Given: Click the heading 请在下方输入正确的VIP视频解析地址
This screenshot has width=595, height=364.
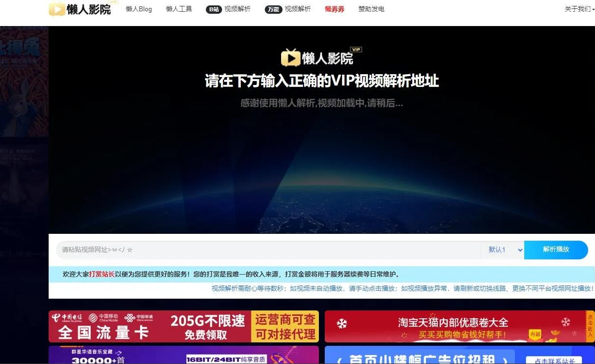Looking at the screenshot, I should pyautogui.click(x=322, y=81).
